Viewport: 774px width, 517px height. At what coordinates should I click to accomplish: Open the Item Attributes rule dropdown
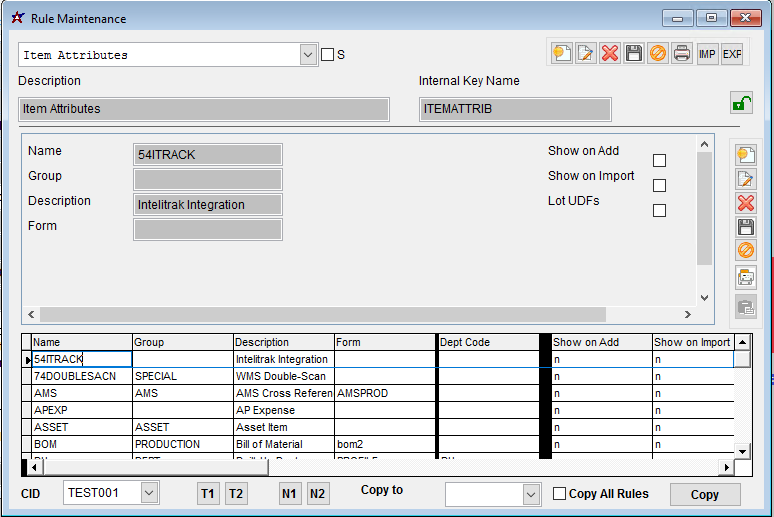308,55
